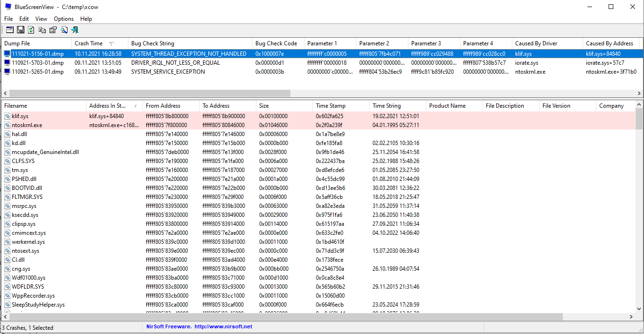
Task: Select the CLFS.SYS driver row
Action: click(x=318, y=161)
